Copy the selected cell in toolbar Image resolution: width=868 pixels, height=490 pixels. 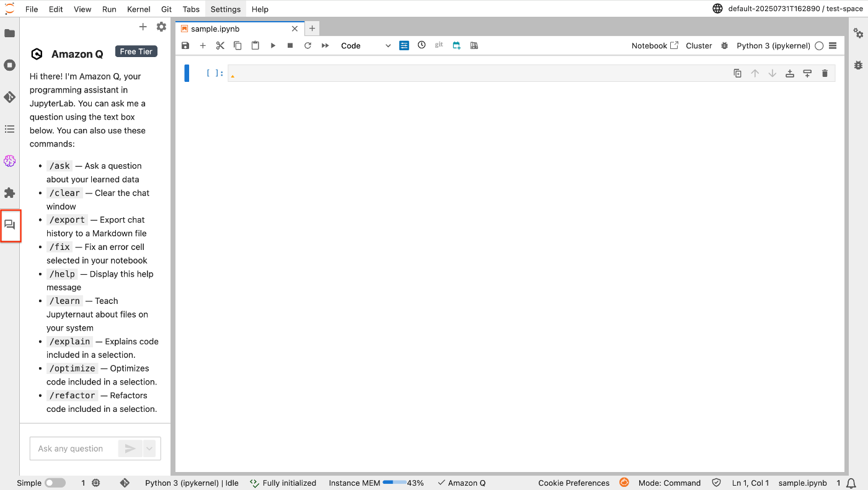point(237,45)
